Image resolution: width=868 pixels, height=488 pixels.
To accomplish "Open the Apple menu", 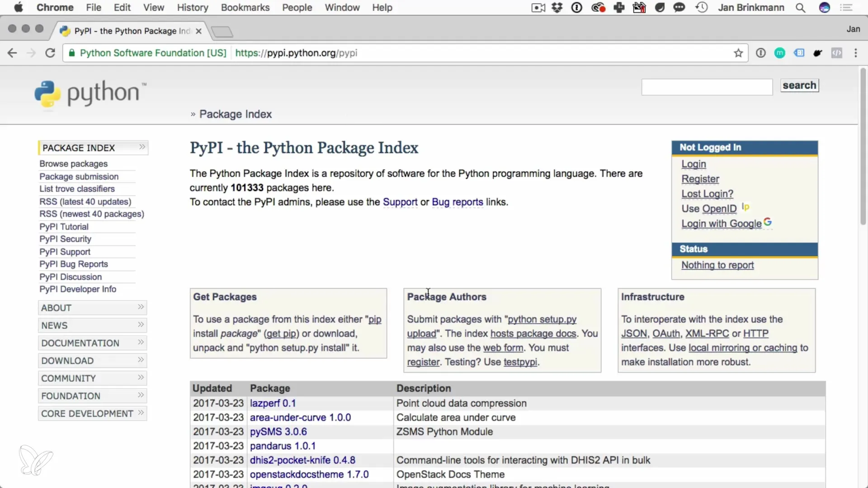I will point(19,7).
